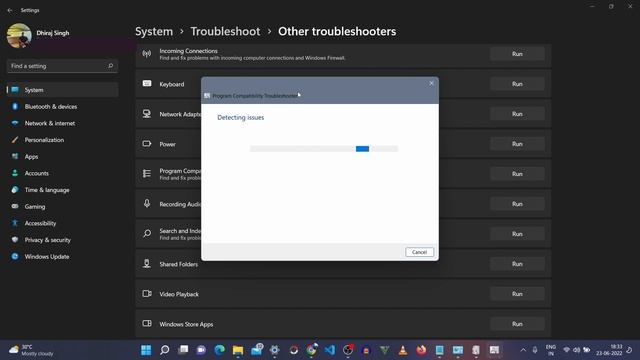Viewport: 640px width, 360px height.
Task: Run the Video Playback troubleshooter
Action: (x=517, y=294)
